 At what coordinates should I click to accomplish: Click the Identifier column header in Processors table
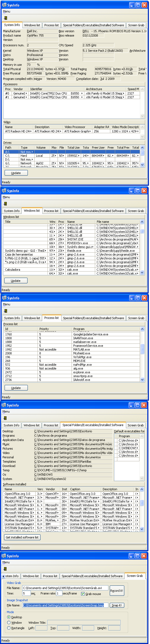pyautogui.click(x=56, y=89)
